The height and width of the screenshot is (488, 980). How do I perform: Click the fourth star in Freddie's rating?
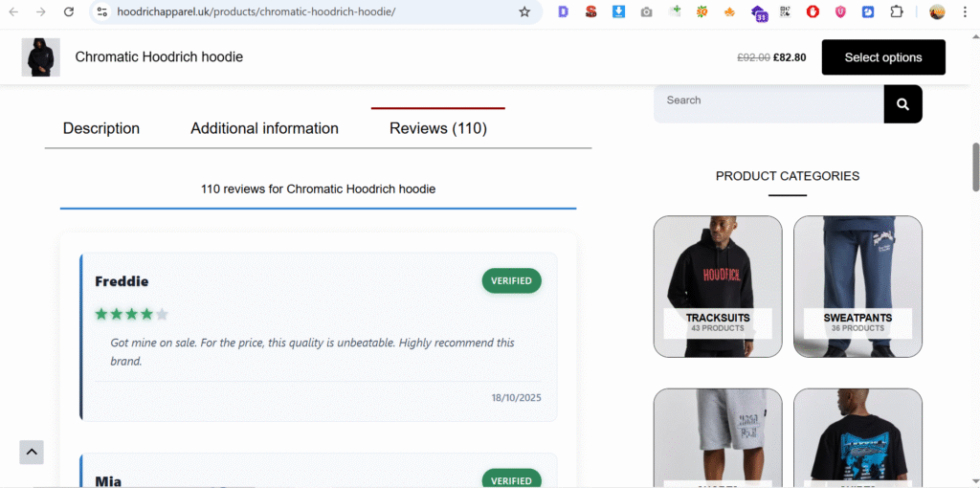pyautogui.click(x=146, y=314)
